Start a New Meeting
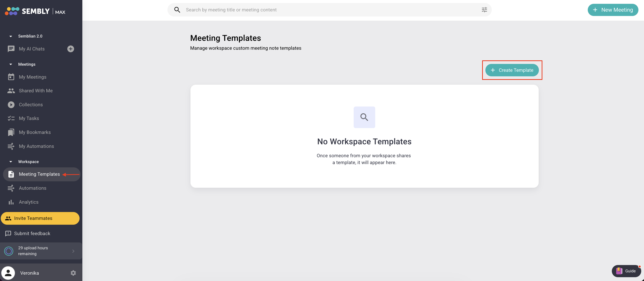644x281 pixels. point(613,10)
